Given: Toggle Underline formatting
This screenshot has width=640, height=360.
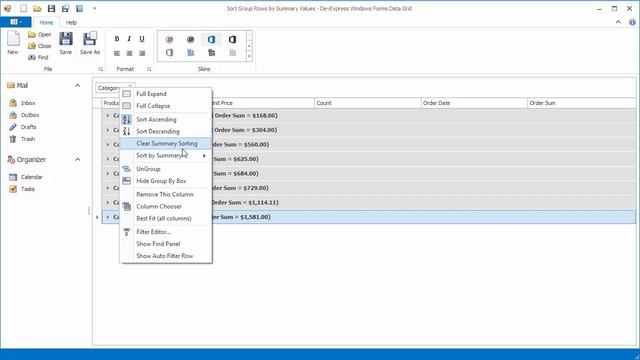Looking at the screenshot, I should click(x=142, y=39).
